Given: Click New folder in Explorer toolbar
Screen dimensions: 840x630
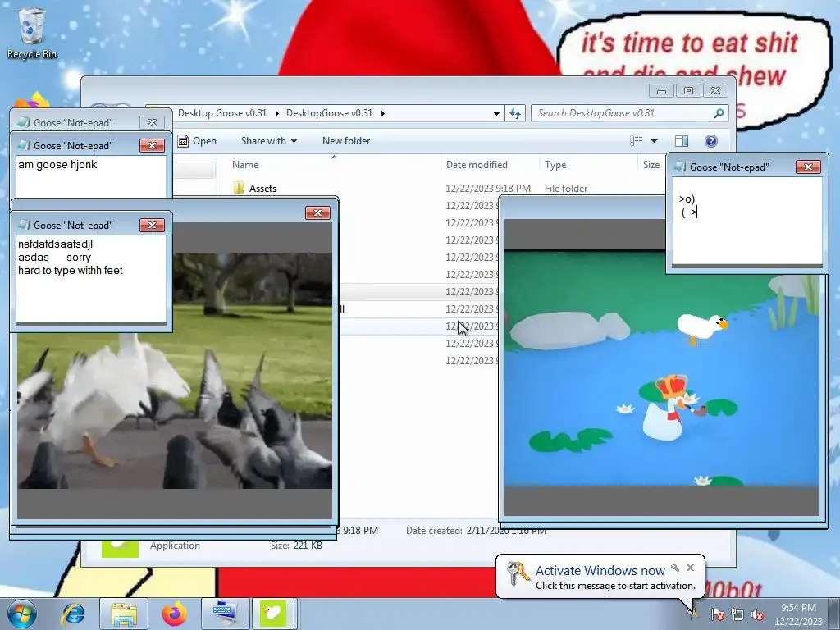Looking at the screenshot, I should [x=346, y=141].
